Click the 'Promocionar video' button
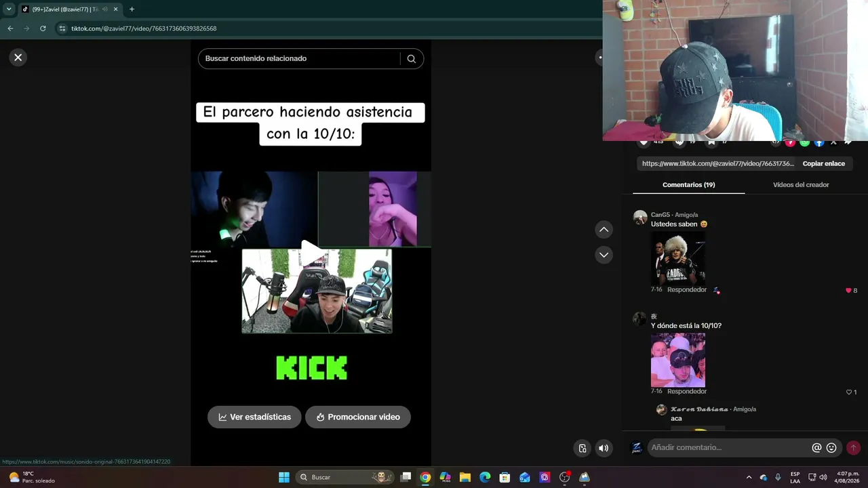 tap(357, 417)
